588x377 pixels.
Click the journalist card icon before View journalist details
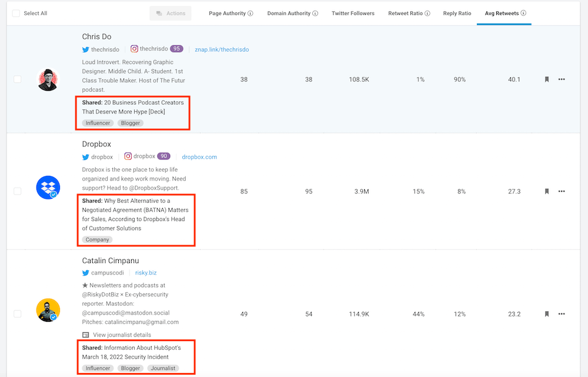pyautogui.click(x=85, y=334)
